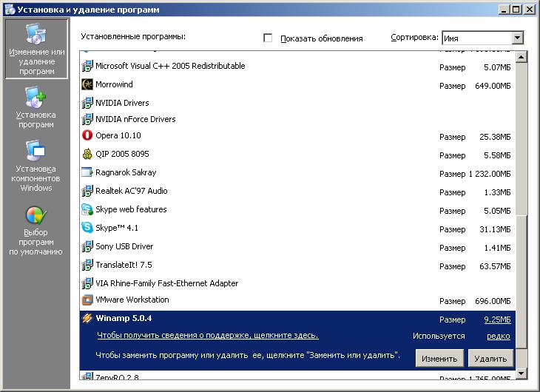Viewport: 540px width, 392px height.
Task: Minimize the Установка и удаление программ window
Action: click(x=504, y=10)
